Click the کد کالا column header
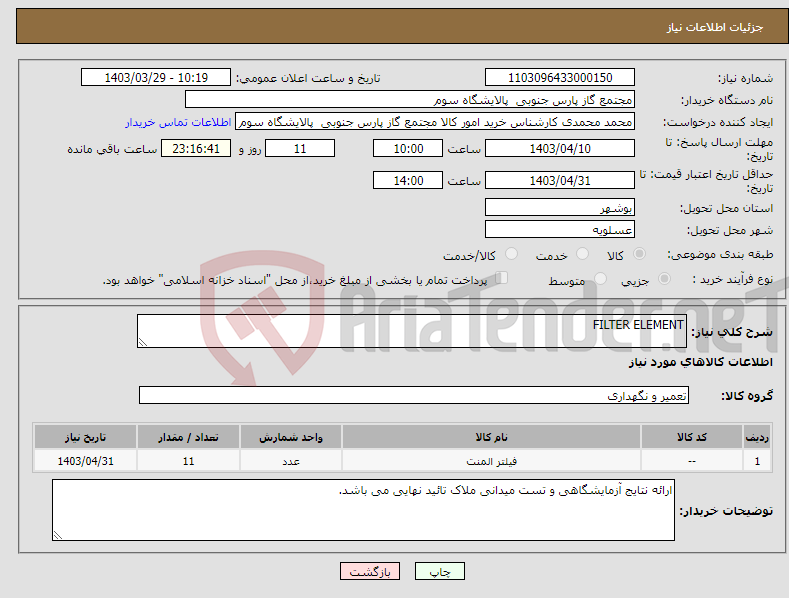Image resolution: width=789 pixels, height=598 pixels. click(692, 437)
